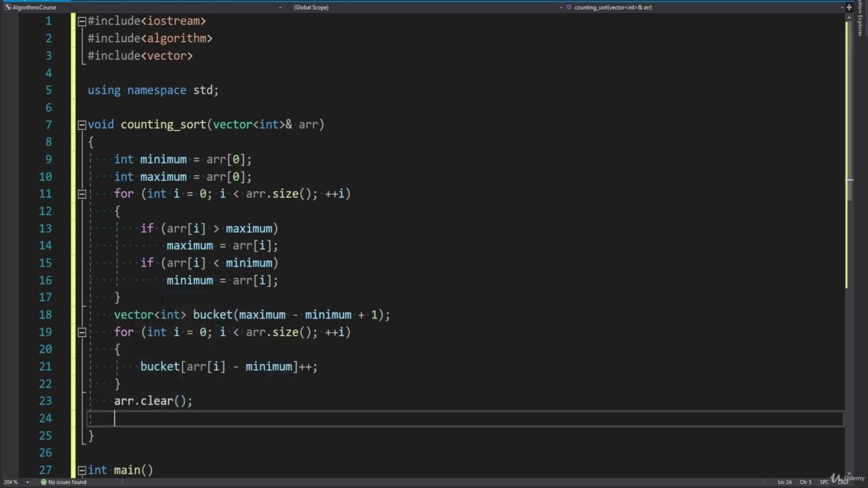Click the CRLF line ending indicator
Viewport: 868px width, 488px height.
click(843, 483)
